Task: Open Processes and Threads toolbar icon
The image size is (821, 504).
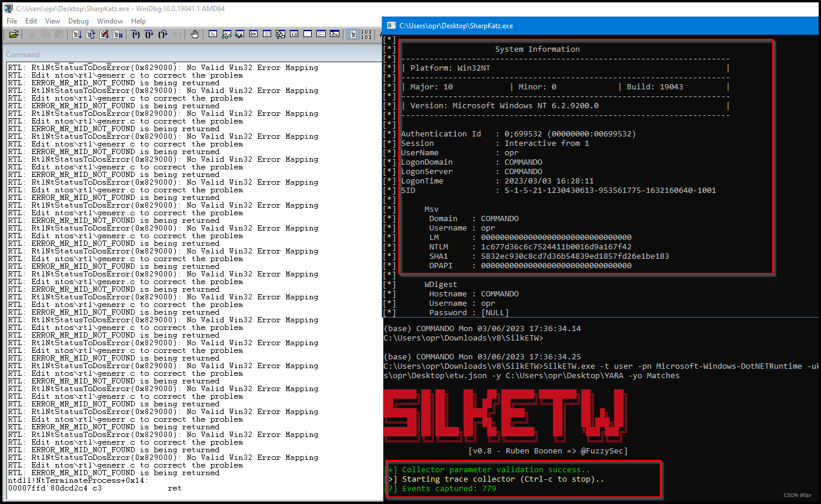Action: [x=321, y=34]
